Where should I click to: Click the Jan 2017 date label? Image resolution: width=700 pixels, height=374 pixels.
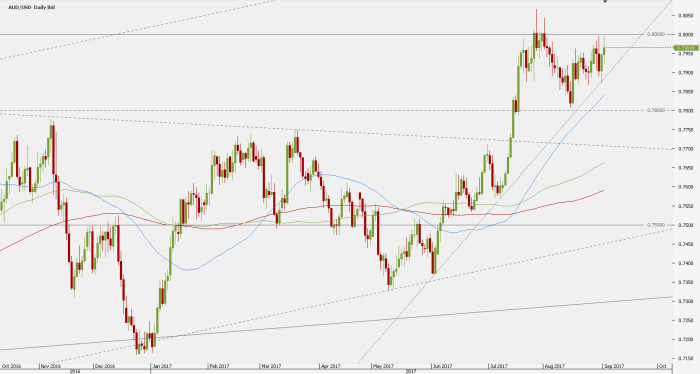(162, 366)
